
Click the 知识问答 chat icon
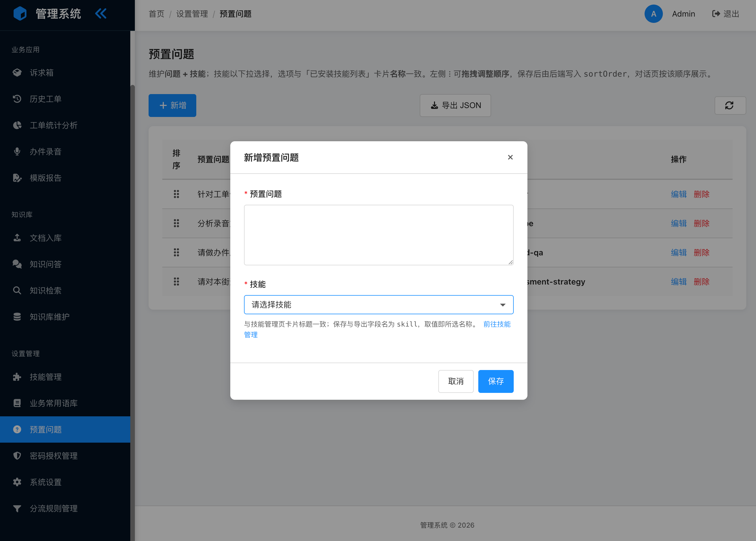coord(17,264)
